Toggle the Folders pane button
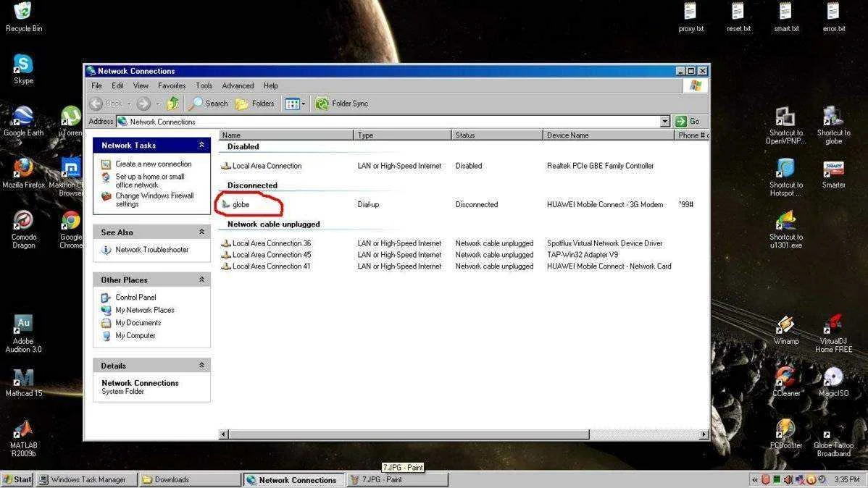 point(255,104)
